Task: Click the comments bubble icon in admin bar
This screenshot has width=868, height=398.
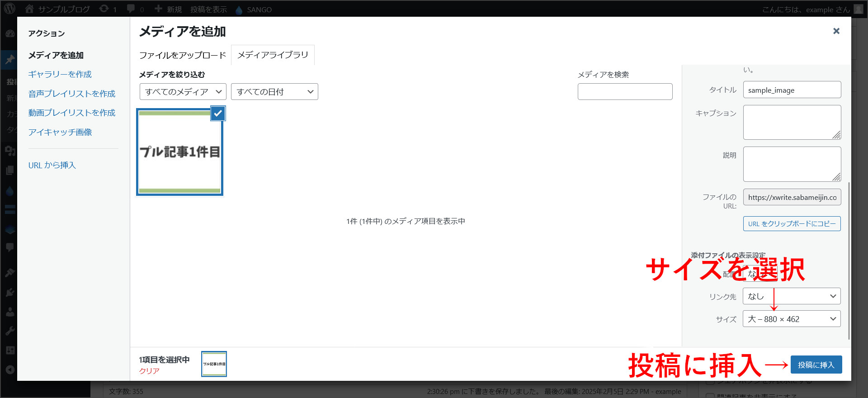Action: click(x=131, y=9)
